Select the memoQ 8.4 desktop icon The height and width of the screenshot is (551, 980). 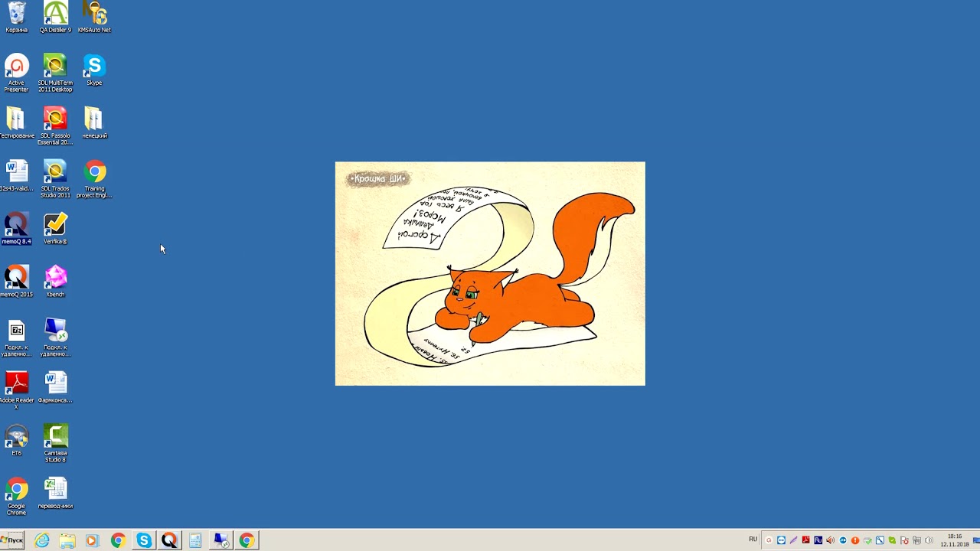click(16, 228)
